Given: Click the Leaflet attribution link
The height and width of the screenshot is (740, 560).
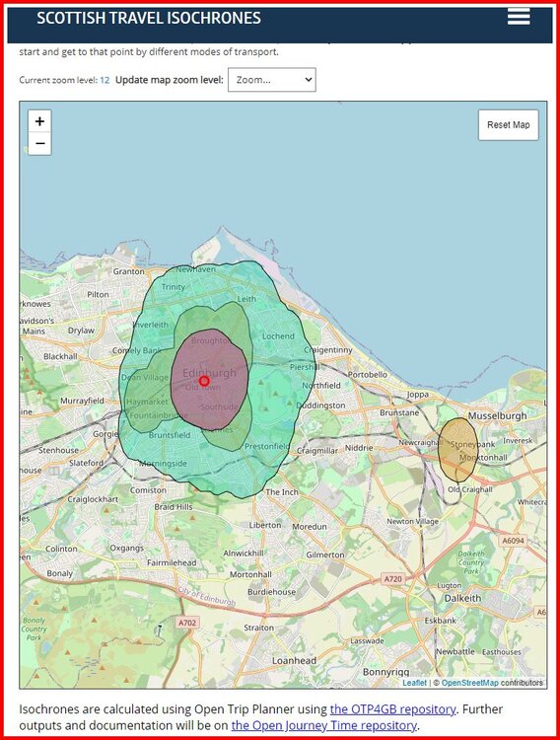Looking at the screenshot, I should tap(414, 683).
